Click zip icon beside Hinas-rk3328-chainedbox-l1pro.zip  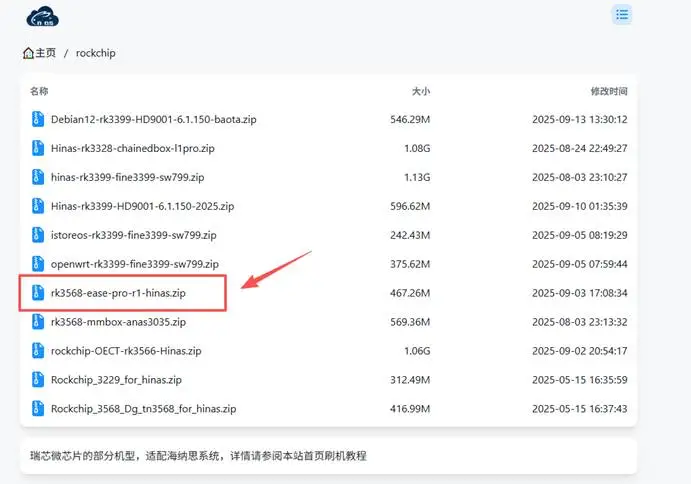click(38, 149)
